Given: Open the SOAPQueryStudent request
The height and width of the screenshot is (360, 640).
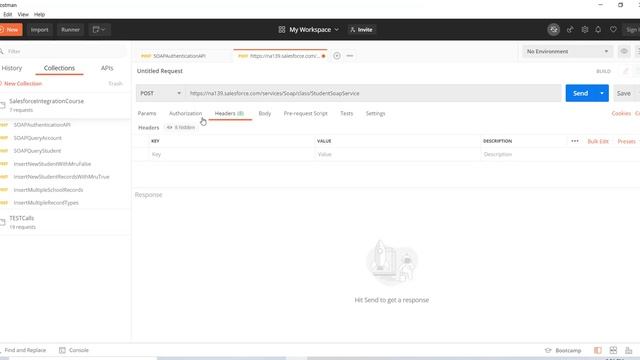Looking at the screenshot, I should (37, 151).
